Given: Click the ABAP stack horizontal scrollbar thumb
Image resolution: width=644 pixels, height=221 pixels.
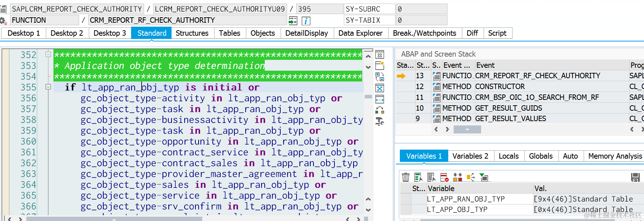Looking at the screenshot, I should [x=467, y=129].
